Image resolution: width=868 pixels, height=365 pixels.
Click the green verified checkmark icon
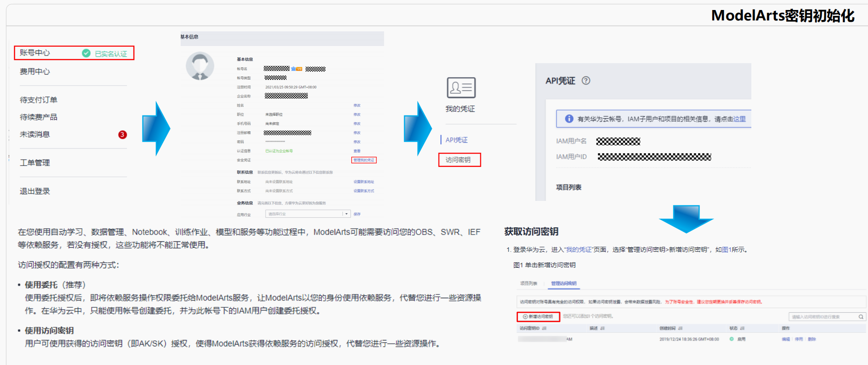(x=86, y=53)
